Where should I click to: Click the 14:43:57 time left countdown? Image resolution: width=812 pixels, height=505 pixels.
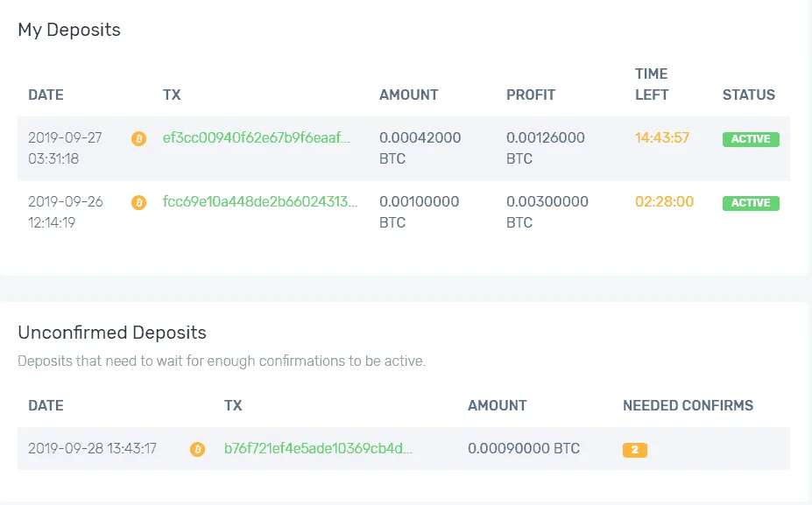coord(662,137)
